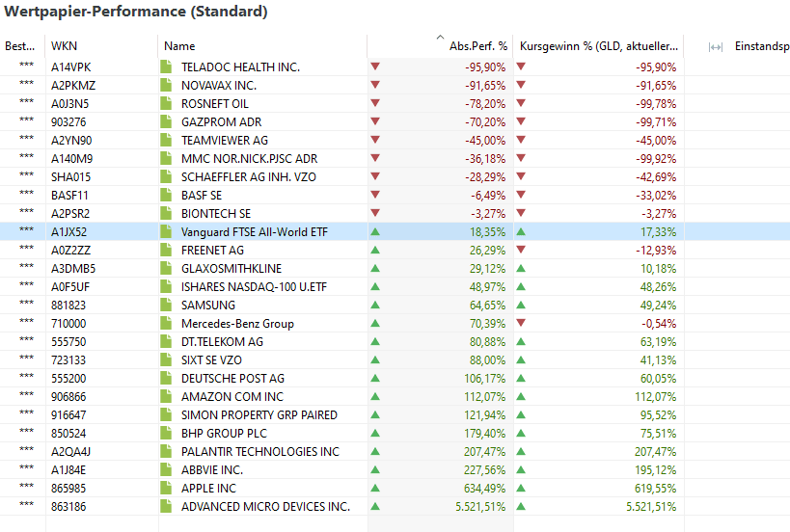Select the name ABBVIE INC.
790x532 pixels.
[x=212, y=470]
